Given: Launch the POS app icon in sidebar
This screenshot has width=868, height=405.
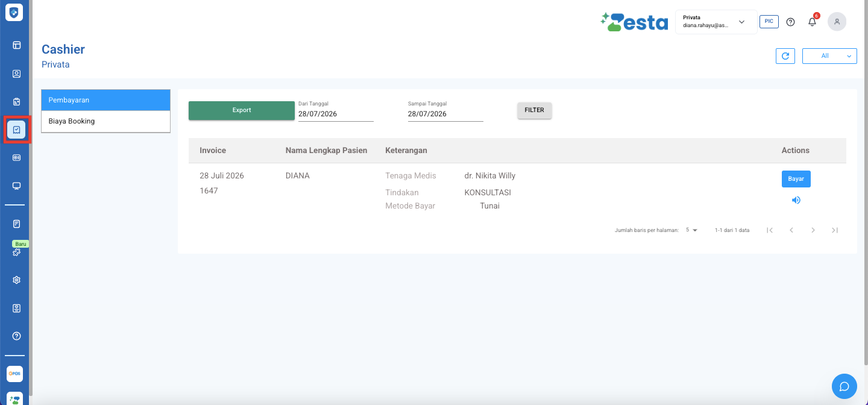Looking at the screenshot, I should [14, 374].
